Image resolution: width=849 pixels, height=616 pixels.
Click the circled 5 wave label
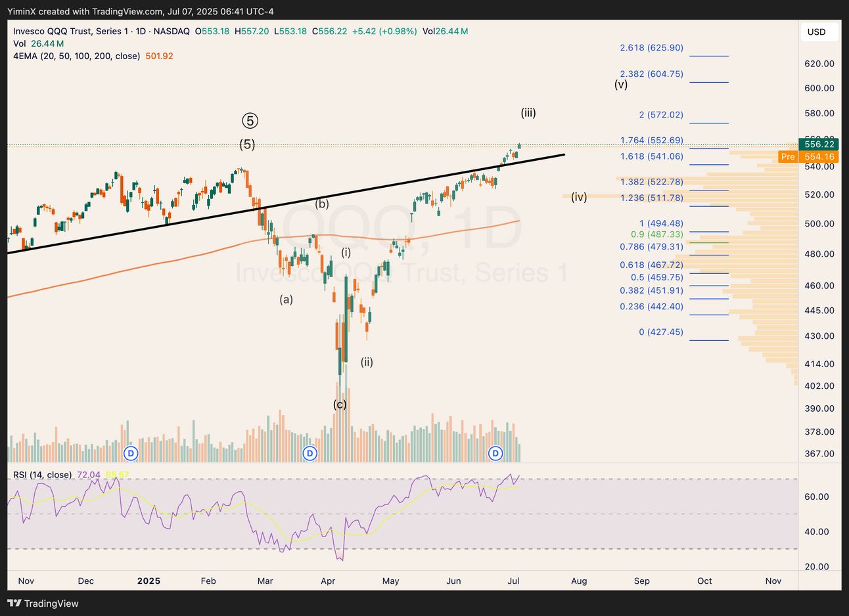250,121
